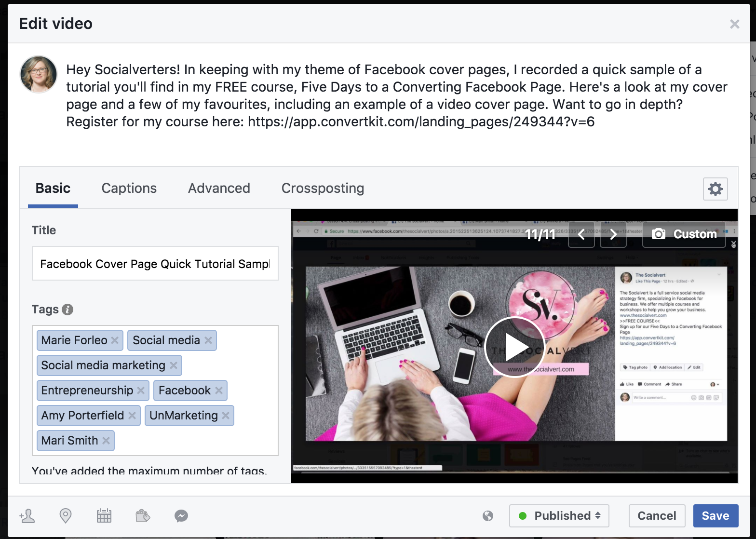Remove the UnMarketing tag
Viewport: 756px width, 539px height.
(x=226, y=416)
